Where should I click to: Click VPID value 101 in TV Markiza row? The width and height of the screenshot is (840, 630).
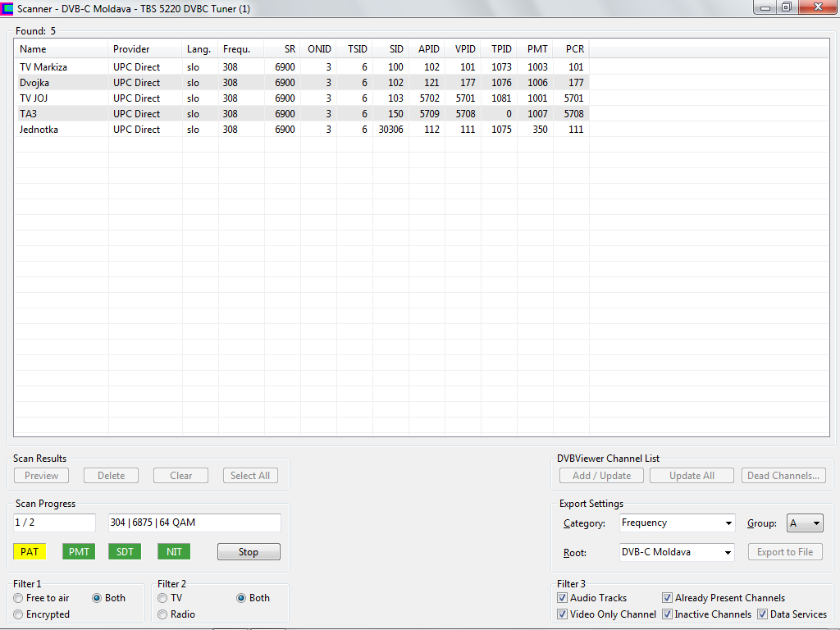(x=468, y=67)
